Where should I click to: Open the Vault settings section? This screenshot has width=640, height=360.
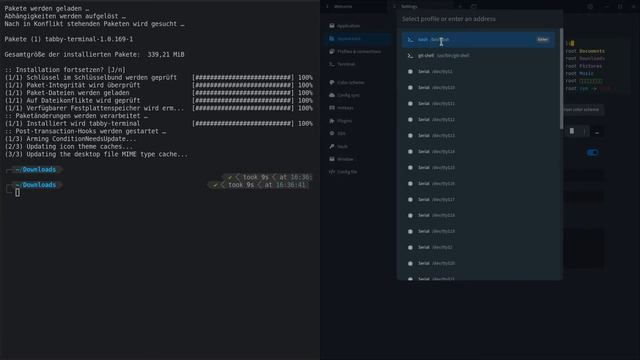coord(342,146)
